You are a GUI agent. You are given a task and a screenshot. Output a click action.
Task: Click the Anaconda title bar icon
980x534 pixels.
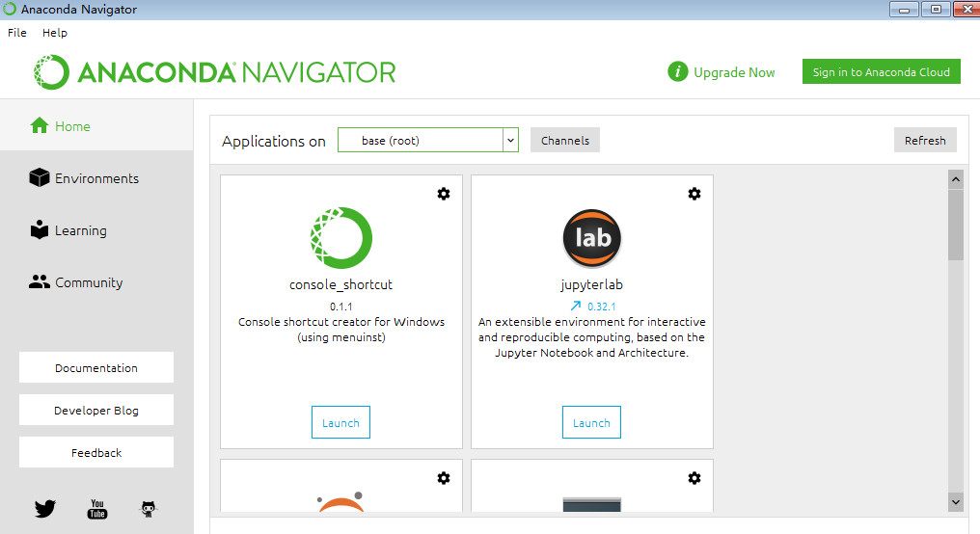tap(10, 9)
